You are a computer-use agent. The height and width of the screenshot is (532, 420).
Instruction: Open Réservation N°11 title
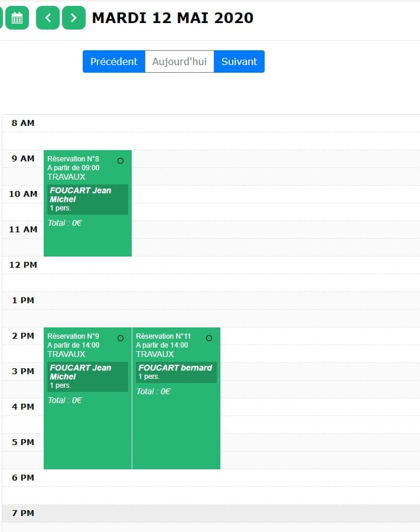[x=164, y=336]
